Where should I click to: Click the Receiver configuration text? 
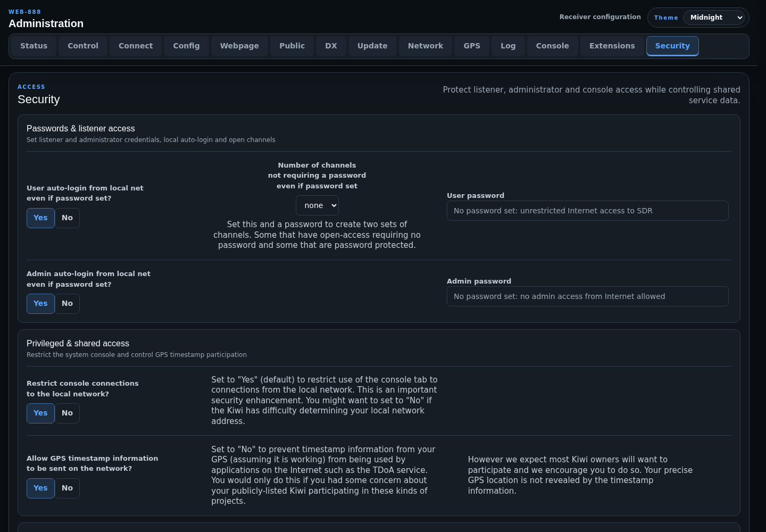coord(600,17)
